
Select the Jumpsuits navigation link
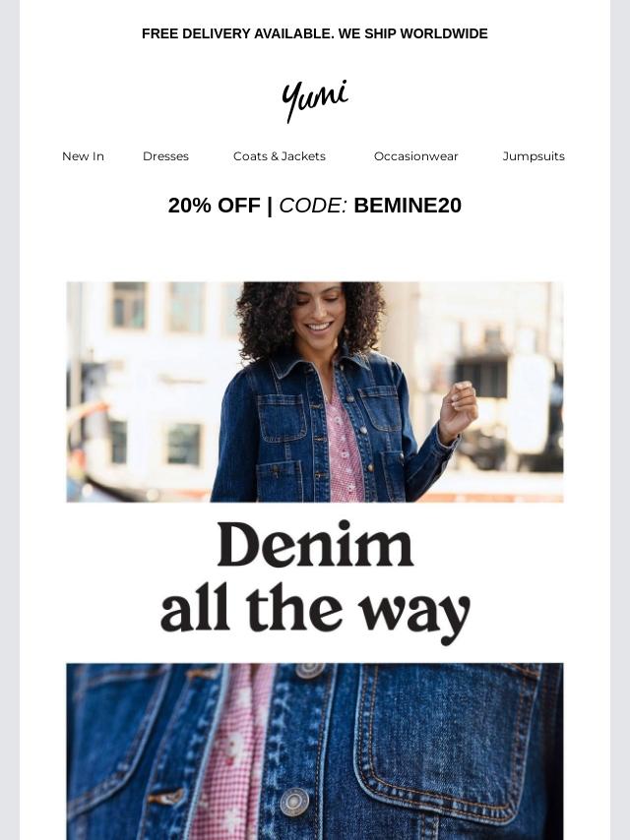(x=534, y=156)
